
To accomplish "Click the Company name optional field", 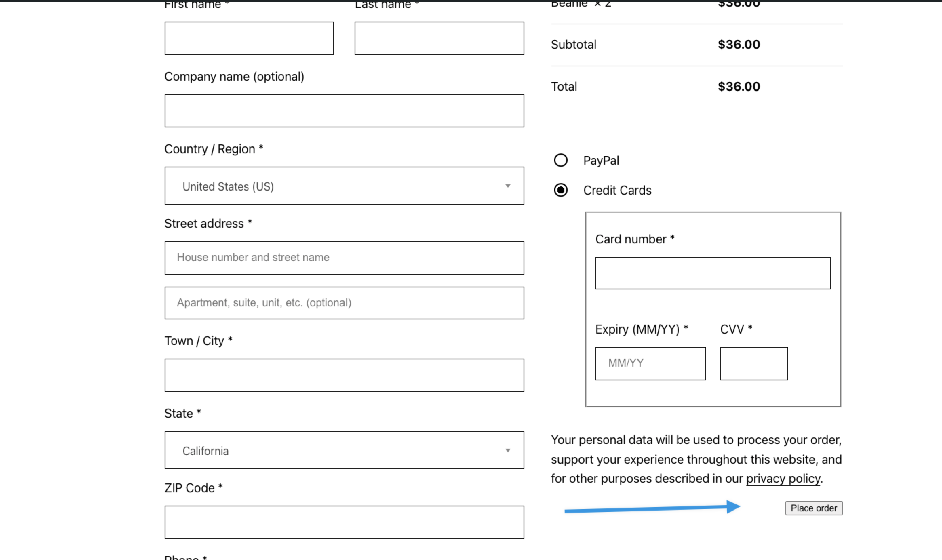I will (x=344, y=110).
